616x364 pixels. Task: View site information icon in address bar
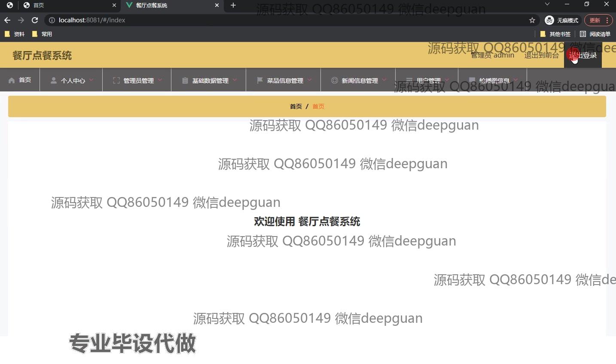pyautogui.click(x=52, y=20)
